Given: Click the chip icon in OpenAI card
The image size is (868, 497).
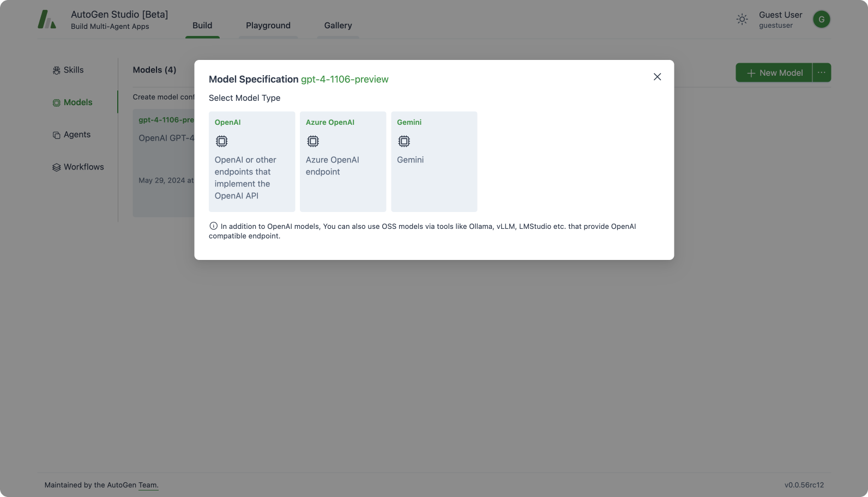Looking at the screenshot, I should pos(221,141).
